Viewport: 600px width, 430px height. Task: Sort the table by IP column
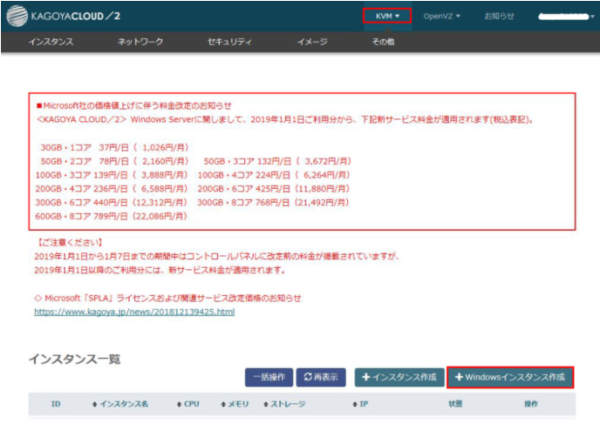tap(360, 404)
